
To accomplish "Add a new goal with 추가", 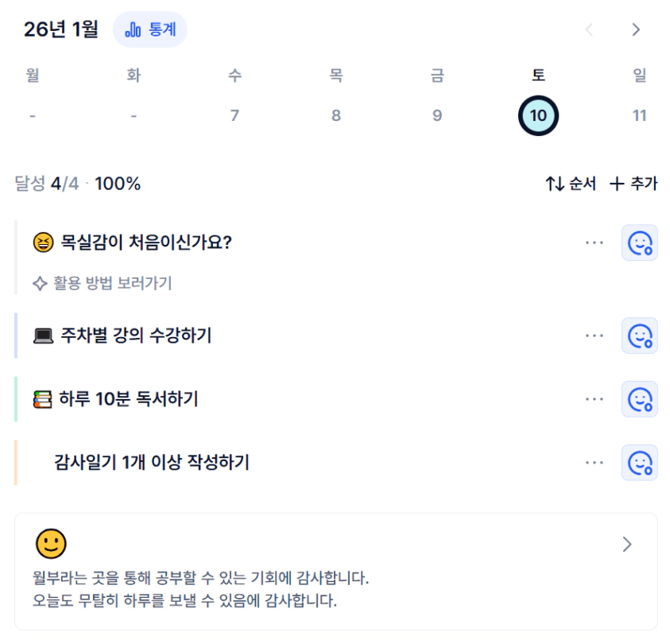I will [x=633, y=184].
